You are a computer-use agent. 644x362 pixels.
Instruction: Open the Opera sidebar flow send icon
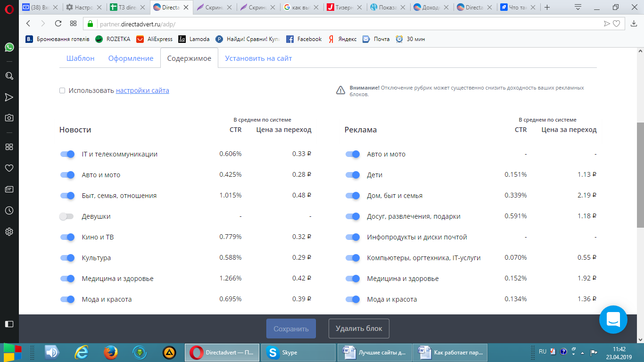(x=9, y=97)
